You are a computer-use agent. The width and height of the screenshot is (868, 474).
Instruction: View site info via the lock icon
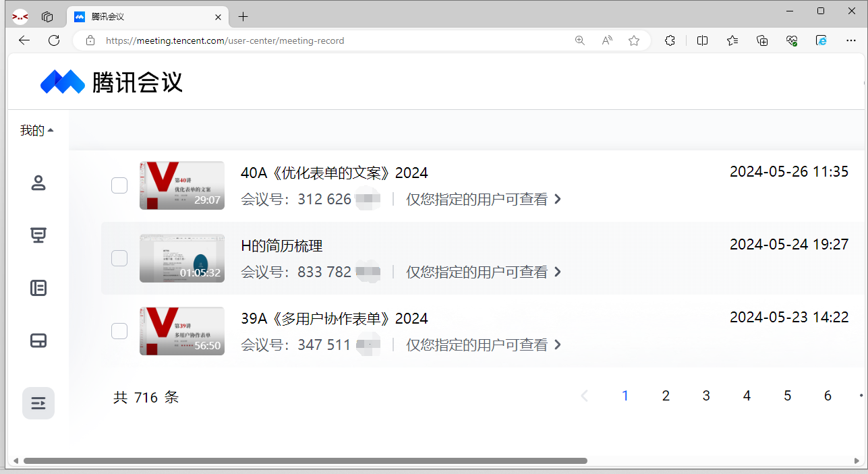point(90,40)
